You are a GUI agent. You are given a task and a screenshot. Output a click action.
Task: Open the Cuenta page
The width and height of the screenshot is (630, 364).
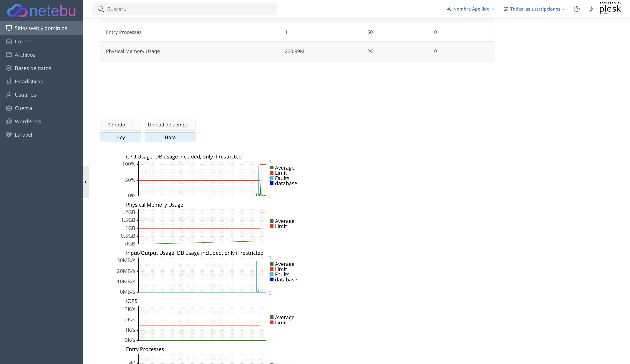point(42,108)
